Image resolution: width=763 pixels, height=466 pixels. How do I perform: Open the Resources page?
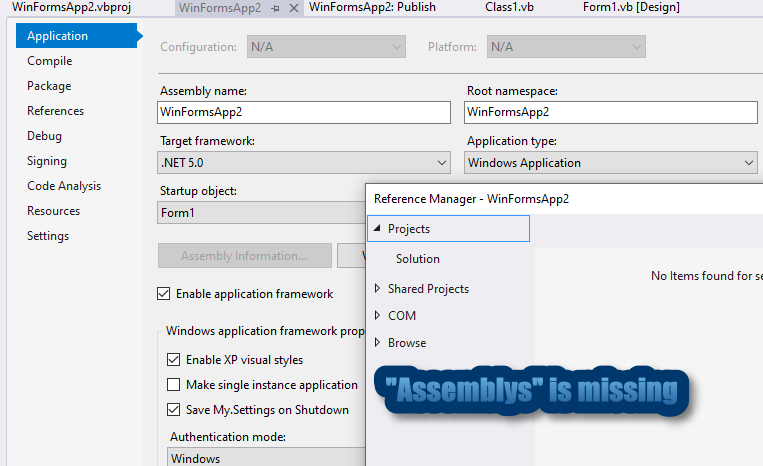coord(54,211)
